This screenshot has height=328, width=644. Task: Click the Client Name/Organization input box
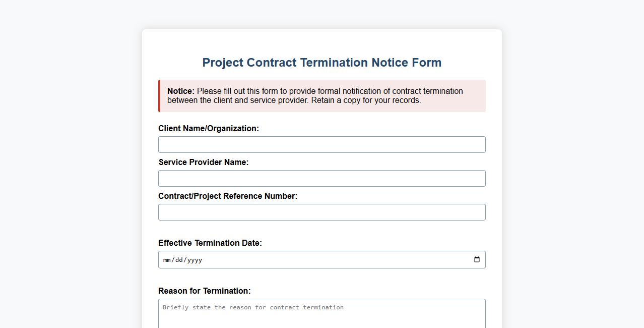click(322, 144)
